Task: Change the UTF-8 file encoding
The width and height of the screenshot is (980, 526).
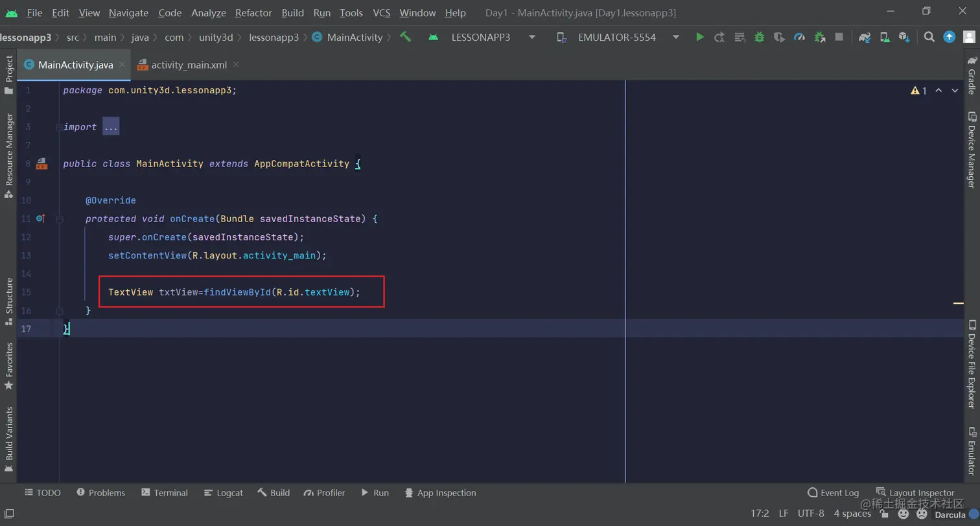Action: click(811, 513)
